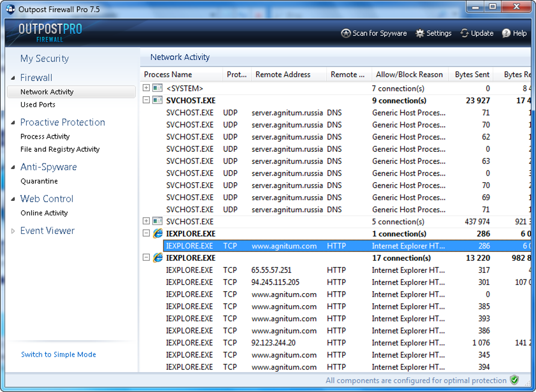Click Internet Explorer icon for 1 connection group
Viewport: 536px width, 392px height.
pos(158,233)
